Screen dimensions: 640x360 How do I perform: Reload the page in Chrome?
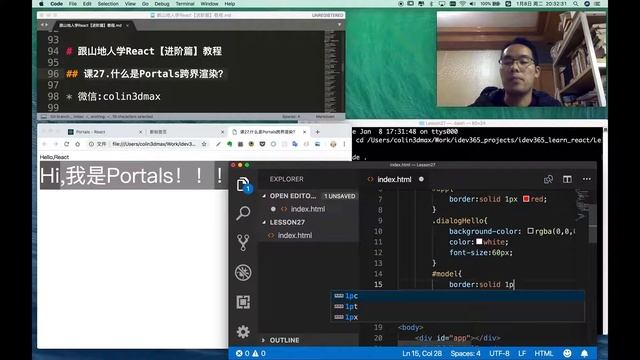click(67, 144)
